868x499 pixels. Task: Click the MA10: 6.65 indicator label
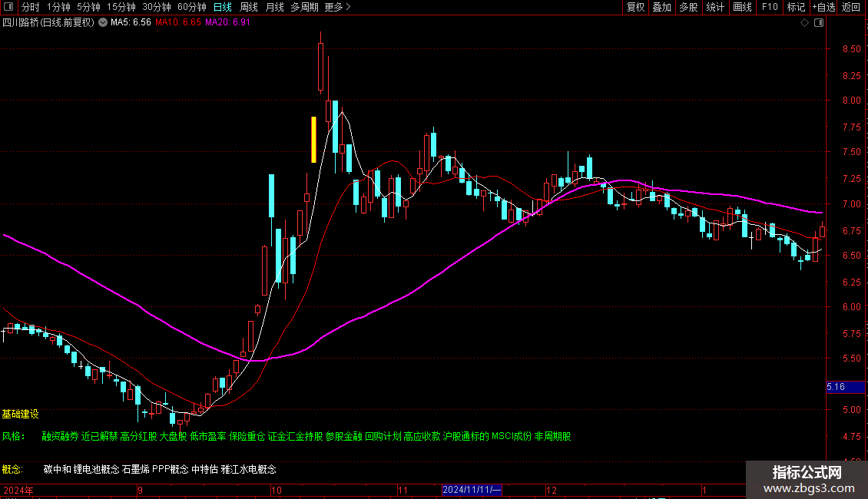(x=177, y=22)
